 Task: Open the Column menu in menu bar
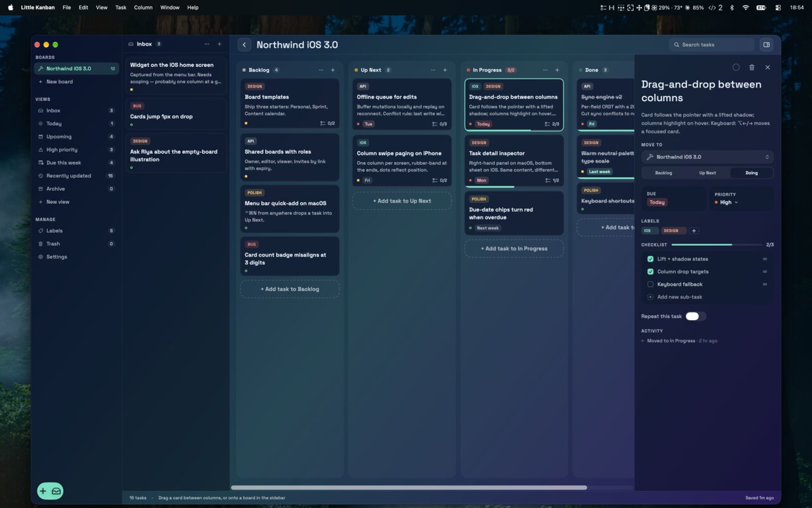(143, 8)
